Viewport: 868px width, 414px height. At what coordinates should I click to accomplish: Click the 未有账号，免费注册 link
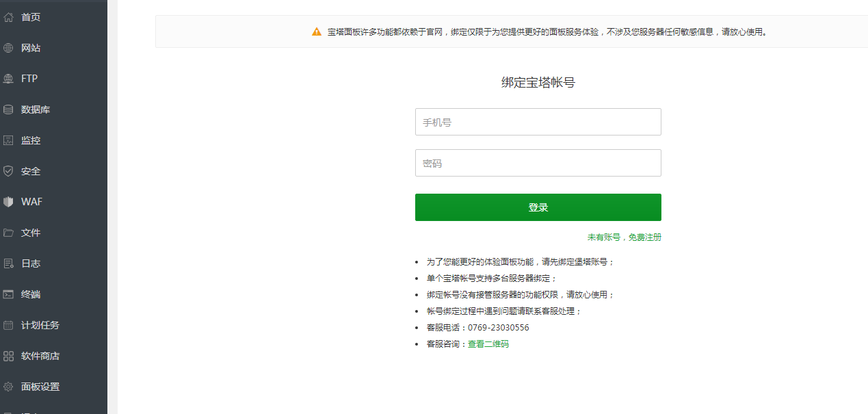624,237
